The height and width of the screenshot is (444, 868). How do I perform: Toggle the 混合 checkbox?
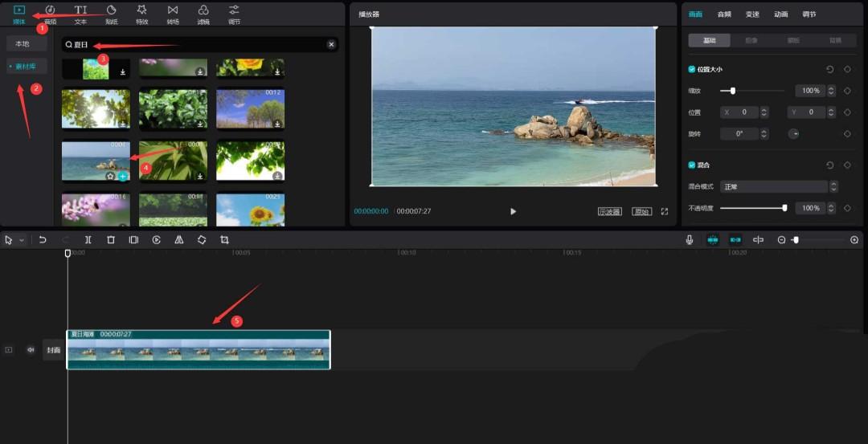pyautogui.click(x=692, y=165)
